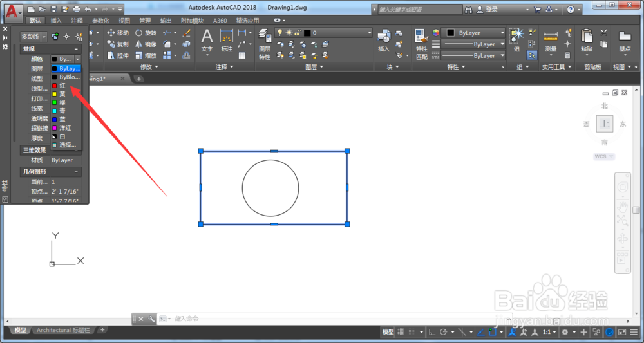This screenshot has height=343, width=644.
Task: Open the 管理 ribbon tab
Action: tap(145, 21)
